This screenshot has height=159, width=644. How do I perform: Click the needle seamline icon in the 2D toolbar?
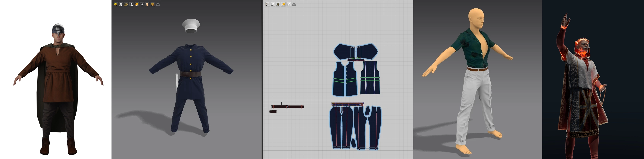(267, 4)
